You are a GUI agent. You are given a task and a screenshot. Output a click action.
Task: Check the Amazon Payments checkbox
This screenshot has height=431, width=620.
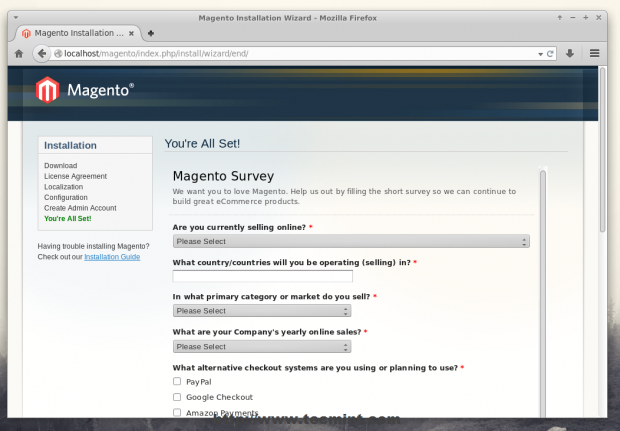[177, 412]
